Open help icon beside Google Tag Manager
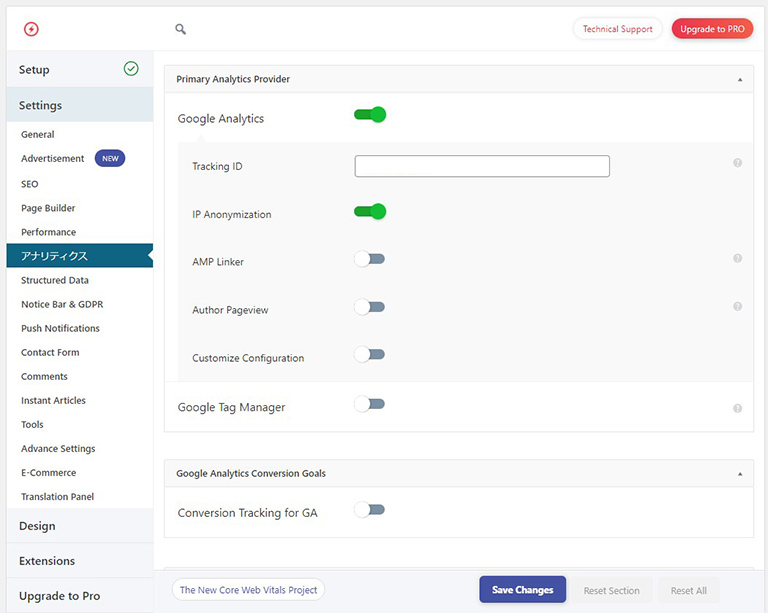 (x=737, y=408)
